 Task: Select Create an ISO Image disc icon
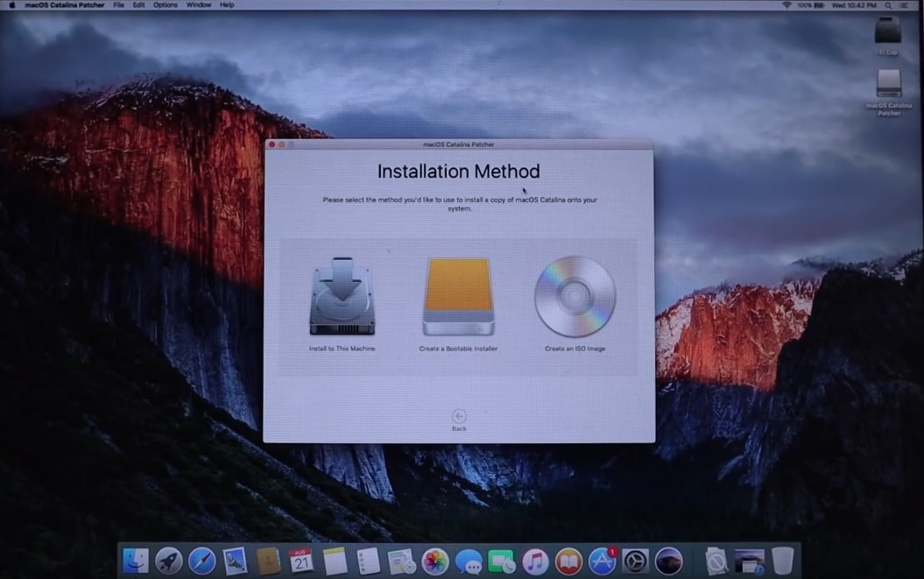[575, 297]
